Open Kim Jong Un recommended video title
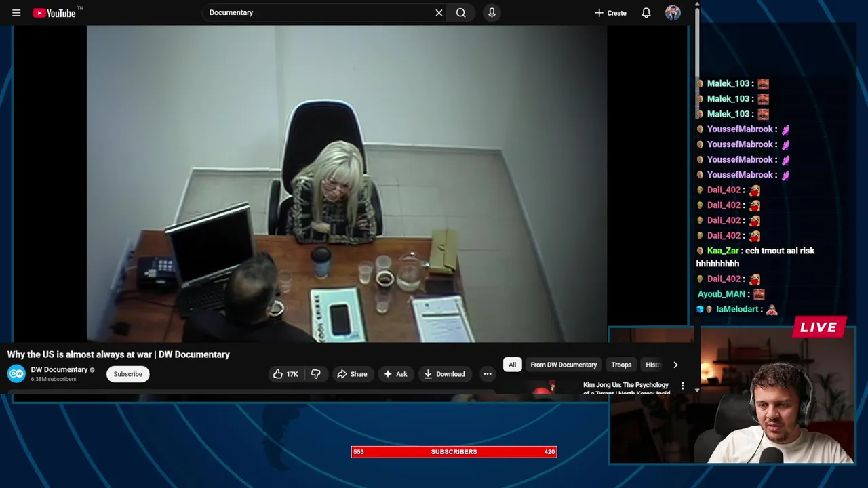The image size is (868, 488). [x=626, y=388]
